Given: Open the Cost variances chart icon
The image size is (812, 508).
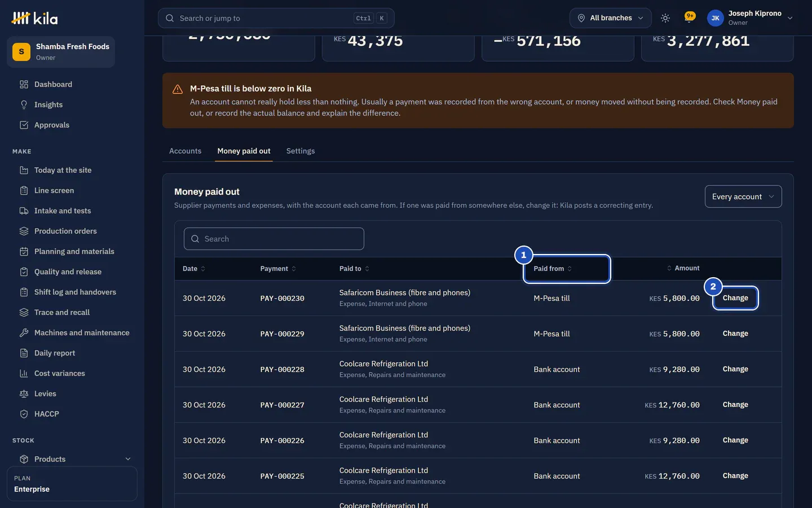Looking at the screenshot, I should click(24, 374).
